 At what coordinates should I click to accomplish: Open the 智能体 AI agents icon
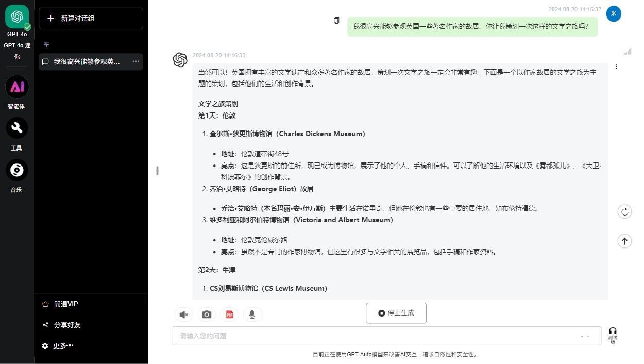(17, 87)
